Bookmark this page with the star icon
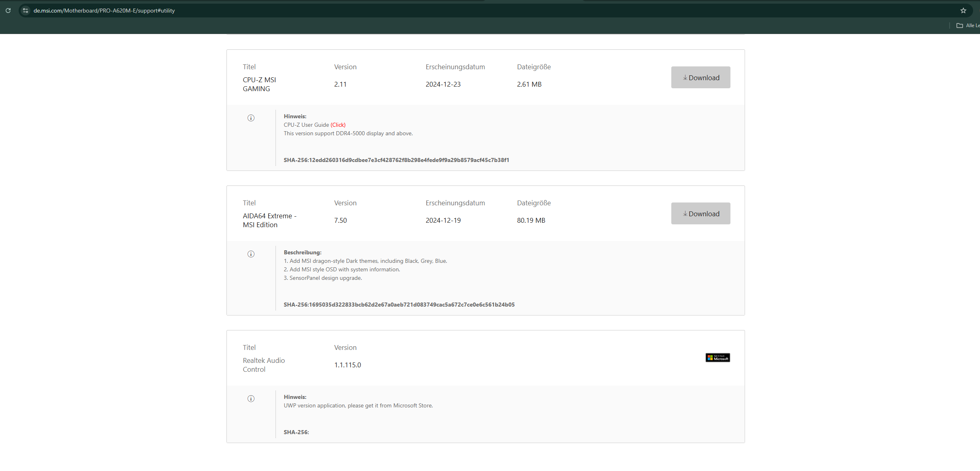 pyautogui.click(x=963, y=11)
